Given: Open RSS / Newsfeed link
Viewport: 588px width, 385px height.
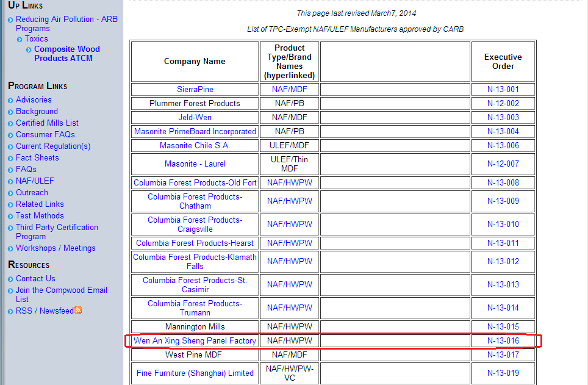Looking at the screenshot, I should [x=45, y=311].
